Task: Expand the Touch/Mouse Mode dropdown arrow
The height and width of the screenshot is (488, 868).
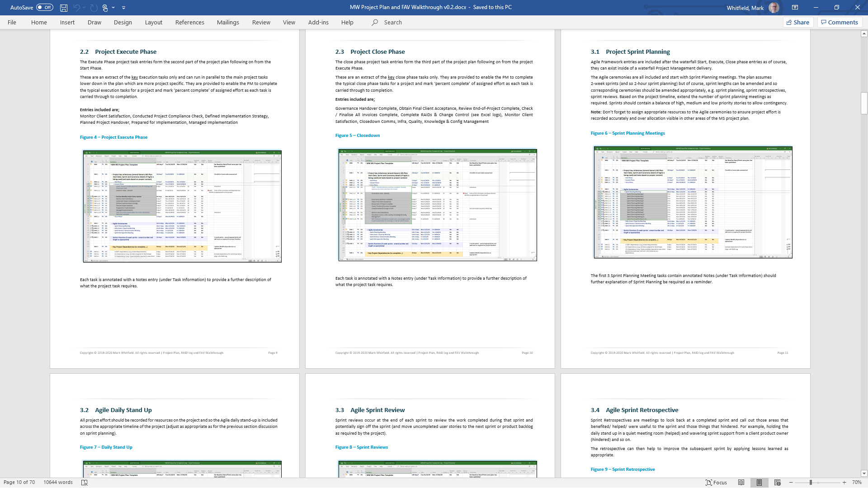Action: coord(113,8)
